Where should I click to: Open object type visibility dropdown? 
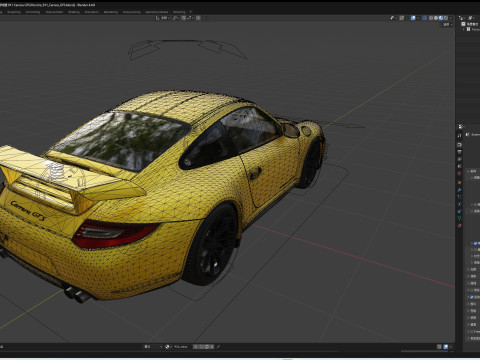click(393, 18)
